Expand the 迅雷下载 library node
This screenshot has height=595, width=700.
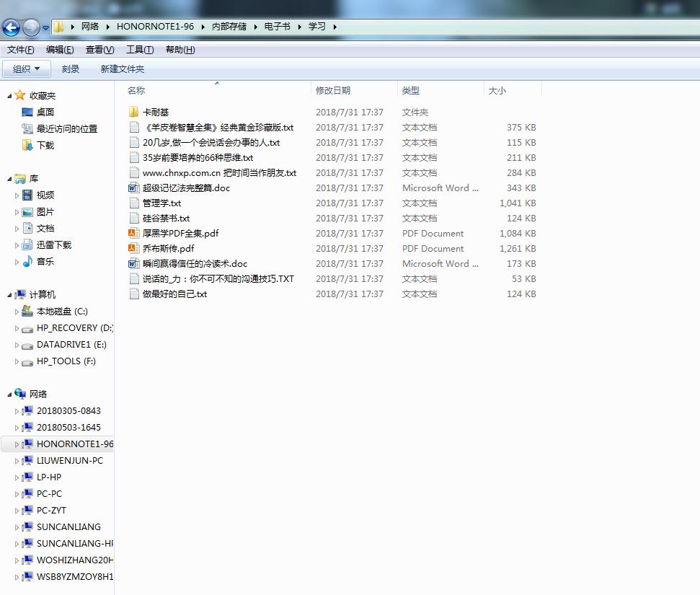click(17, 245)
